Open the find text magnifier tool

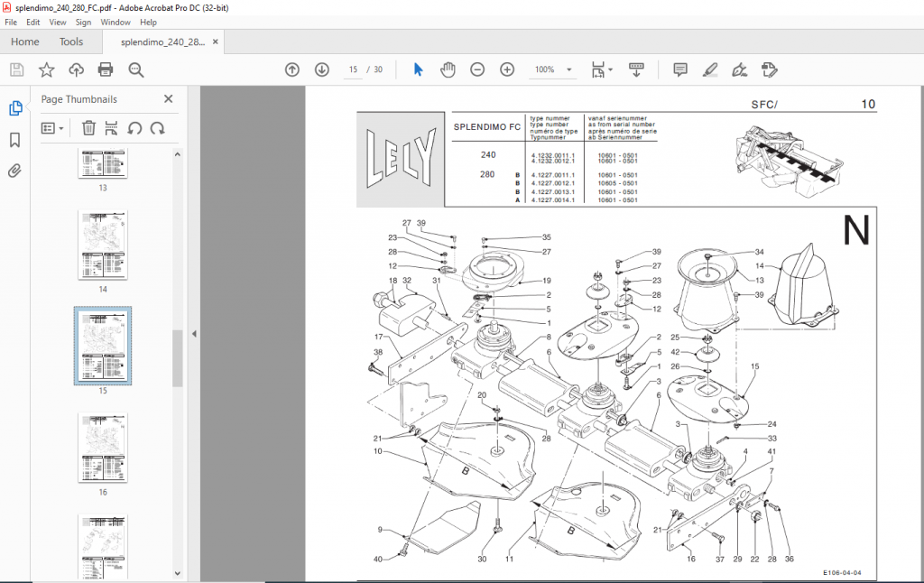pos(136,69)
